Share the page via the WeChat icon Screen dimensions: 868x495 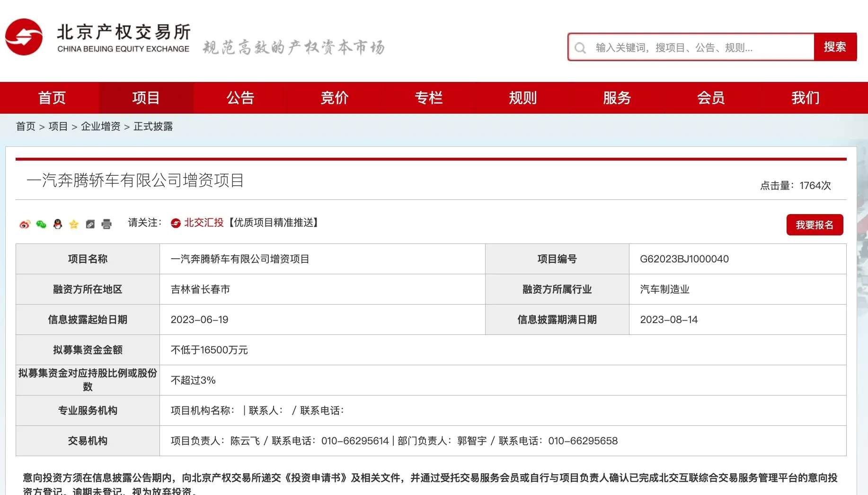[x=41, y=224]
